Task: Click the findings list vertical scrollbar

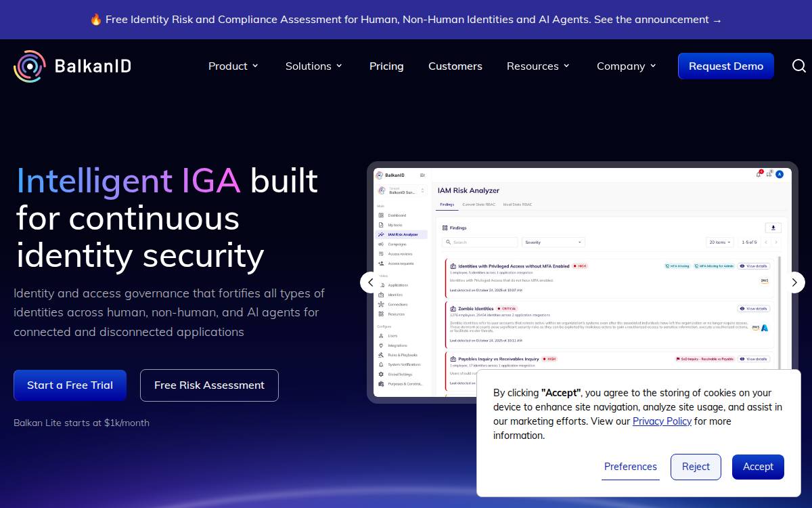Action: click(x=780, y=312)
